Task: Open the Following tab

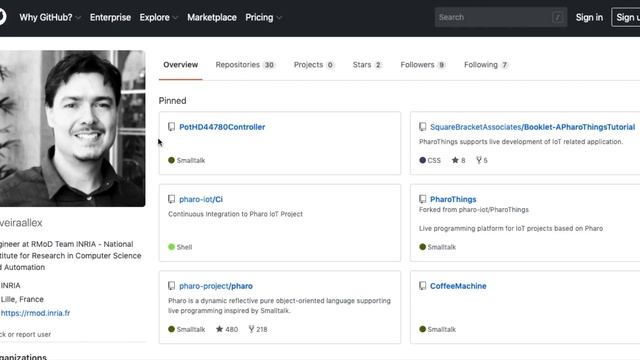Action: pyautogui.click(x=486, y=65)
